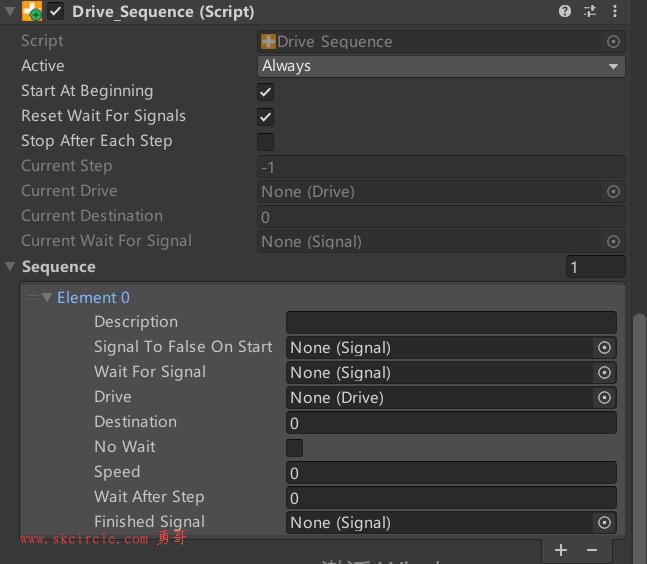Click Stop After Each Step label
This screenshot has width=647, height=564.
[97, 141]
